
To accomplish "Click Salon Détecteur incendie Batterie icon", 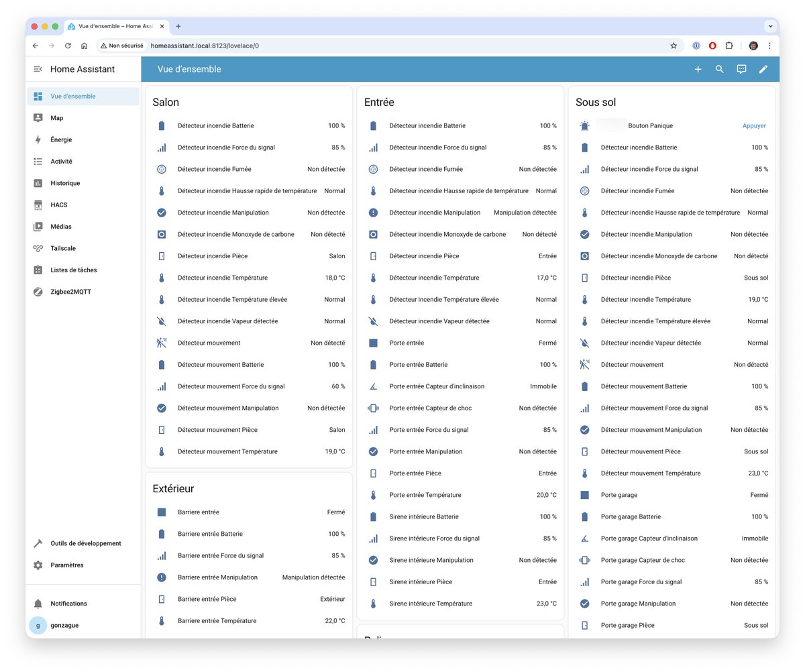I will 162,125.
